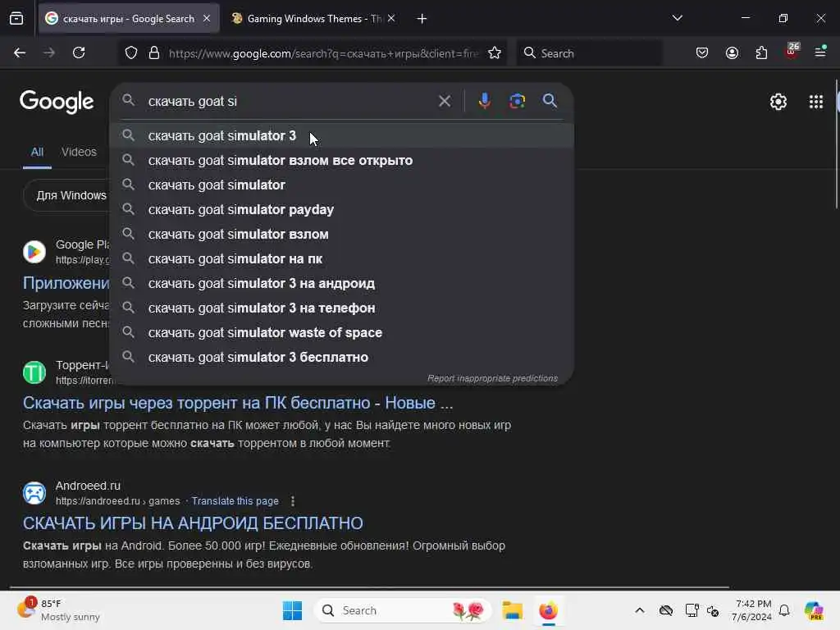Select the All results tab
Image resolution: width=840 pixels, height=630 pixels.
[x=37, y=152]
